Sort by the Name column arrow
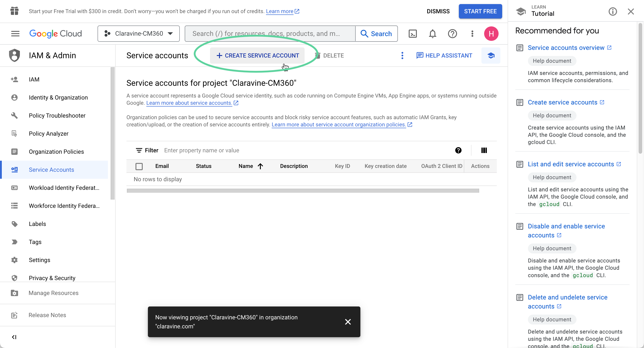The image size is (644, 348). pyautogui.click(x=260, y=166)
